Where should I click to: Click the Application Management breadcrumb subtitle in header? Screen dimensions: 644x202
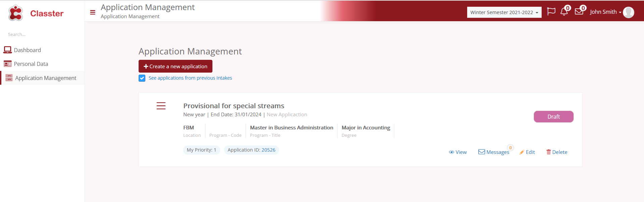(x=130, y=16)
